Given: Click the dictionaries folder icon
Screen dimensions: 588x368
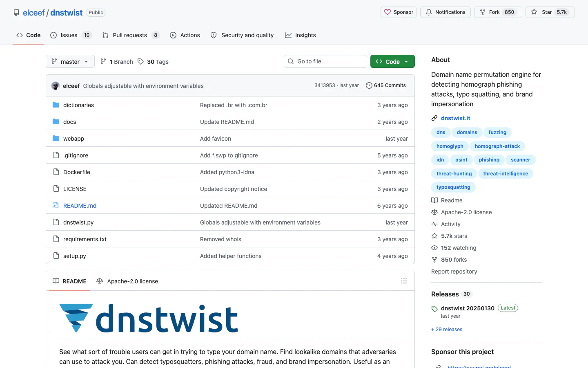Looking at the screenshot, I should coord(56,105).
